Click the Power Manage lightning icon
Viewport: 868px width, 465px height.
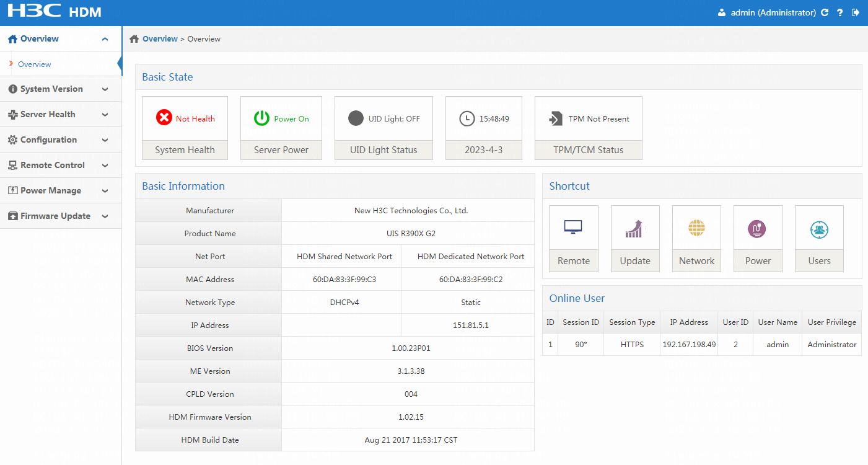click(12, 190)
